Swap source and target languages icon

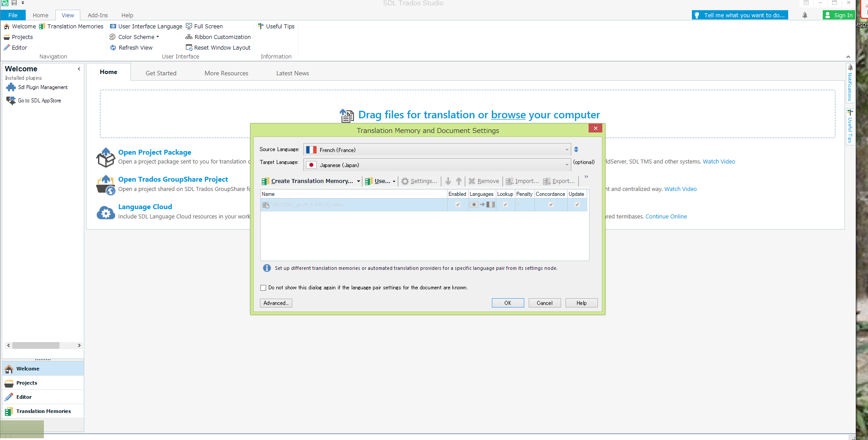(x=576, y=149)
